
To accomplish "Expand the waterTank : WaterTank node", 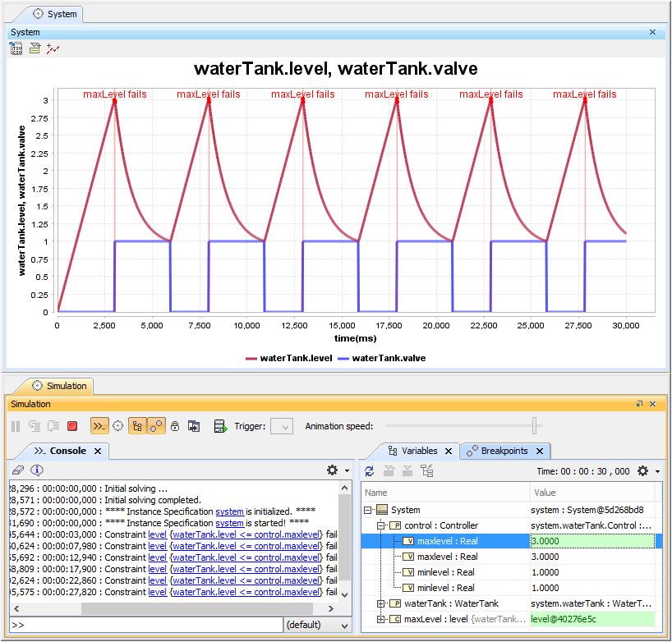I will point(381,603).
